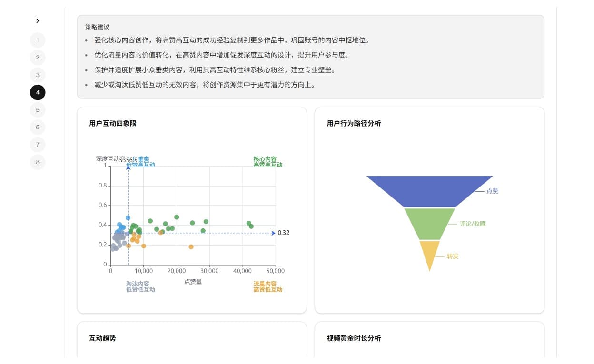Click the rightmost green scatter point
The width and height of the screenshot is (594, 364).
(251, 226)
